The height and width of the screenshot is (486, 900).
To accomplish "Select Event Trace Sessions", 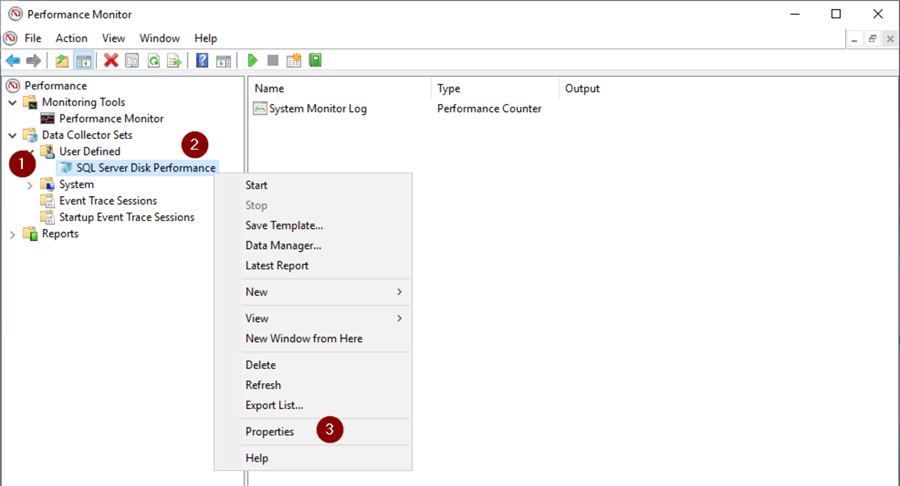I will 108,201.
